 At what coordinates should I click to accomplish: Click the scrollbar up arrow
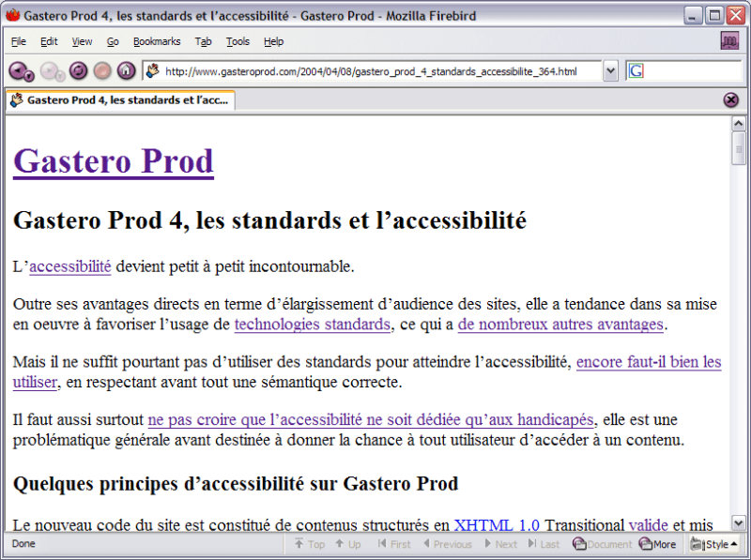738,124
